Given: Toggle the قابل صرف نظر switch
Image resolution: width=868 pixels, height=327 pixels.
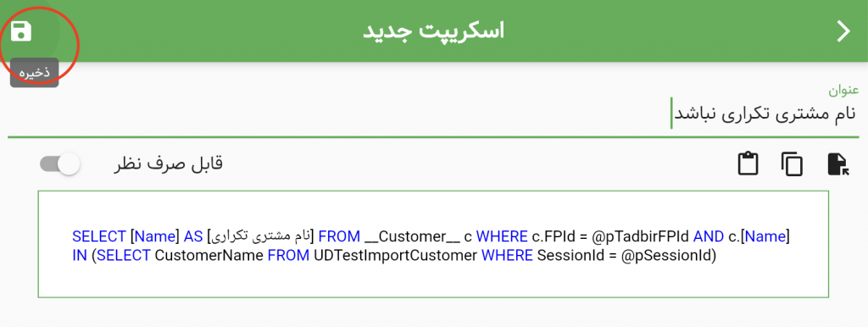Looking at the screenshot, I should click(x=60, y=164).
